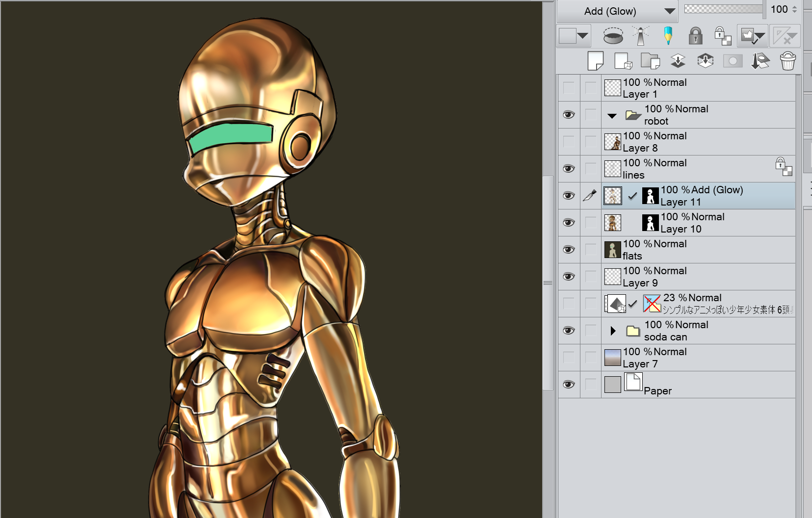Create a new layer folder
The height and width of the screenshot is (518, 812).
point(650,61)
